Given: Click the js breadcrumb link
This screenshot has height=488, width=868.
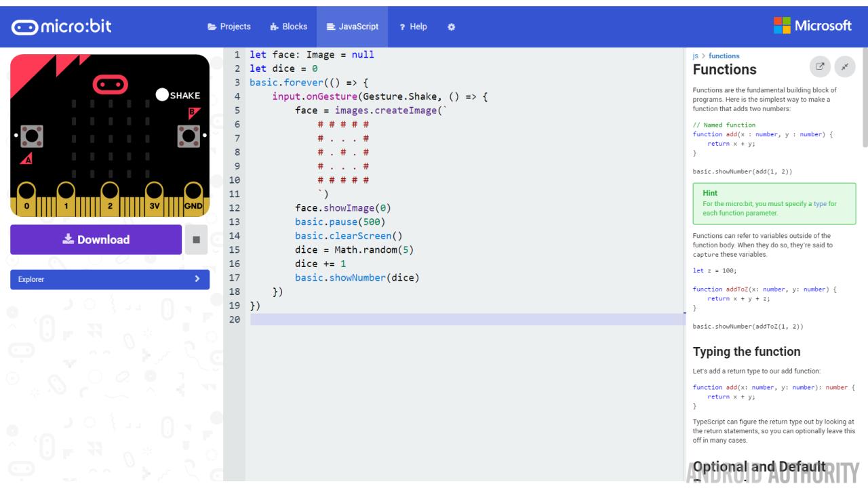Looking at the screenshot, I should 696,56.
